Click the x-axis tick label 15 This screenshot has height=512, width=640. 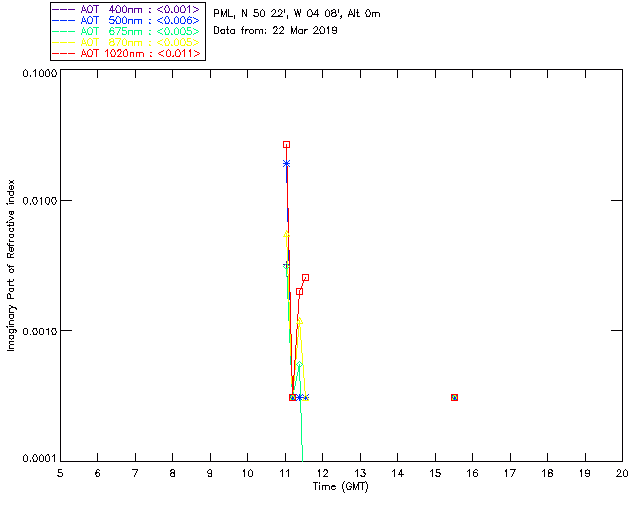click(x=435, y=473)
